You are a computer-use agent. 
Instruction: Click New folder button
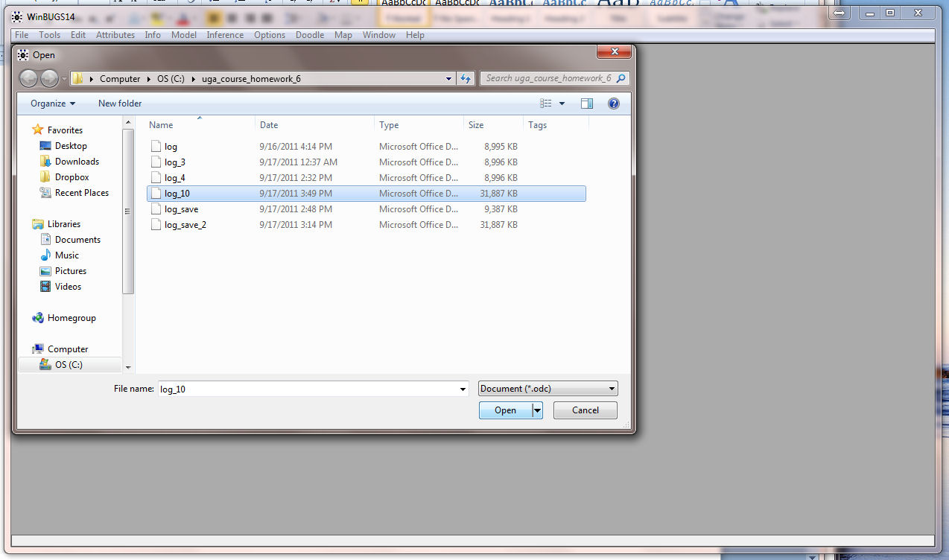tap(120, 104)
